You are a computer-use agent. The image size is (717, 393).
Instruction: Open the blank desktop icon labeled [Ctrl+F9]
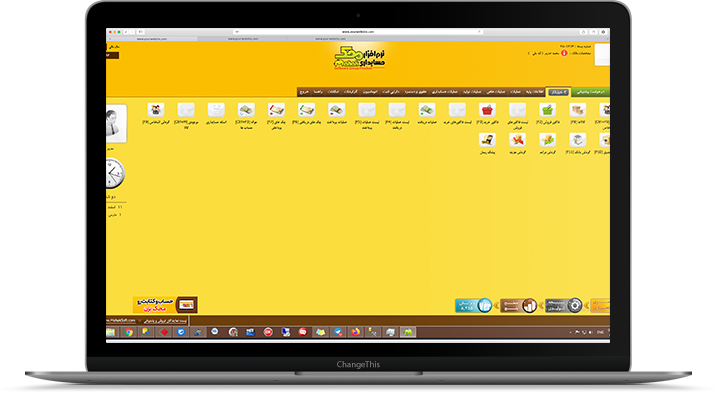pos(186,110)
